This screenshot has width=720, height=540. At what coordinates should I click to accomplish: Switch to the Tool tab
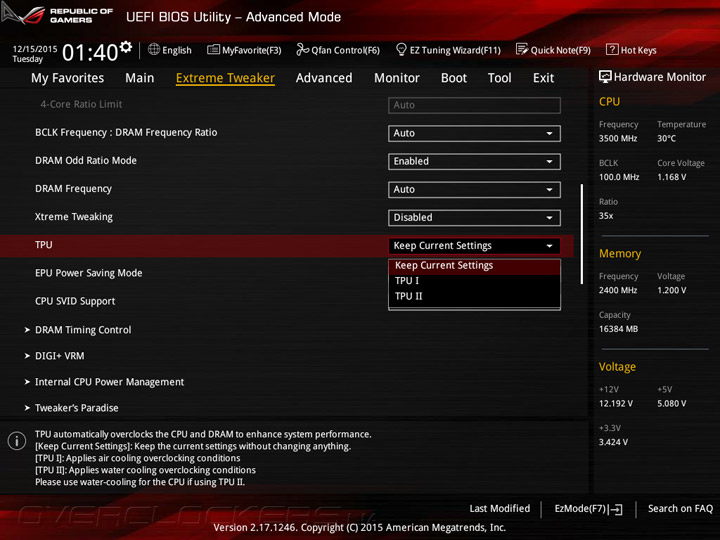click(x=500, y=78)
